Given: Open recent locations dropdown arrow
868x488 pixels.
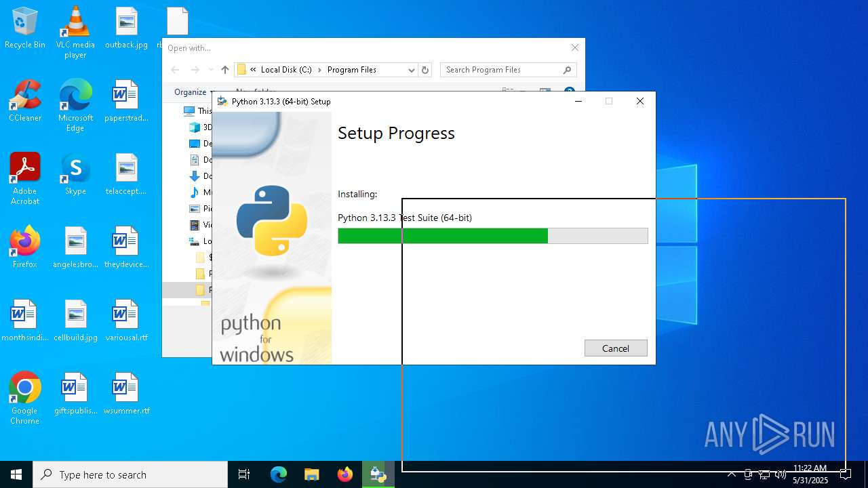Looking at the screenshot, I should pos(211,70).
